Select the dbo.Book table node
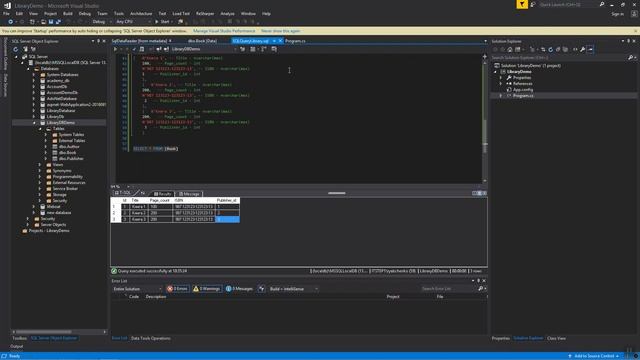 [67, 153]
